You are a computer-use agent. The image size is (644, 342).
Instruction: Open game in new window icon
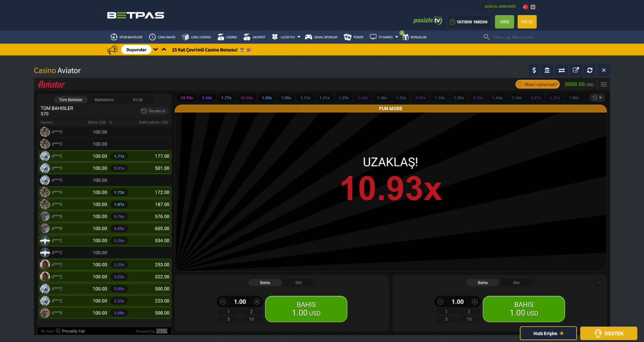[576, 70]
